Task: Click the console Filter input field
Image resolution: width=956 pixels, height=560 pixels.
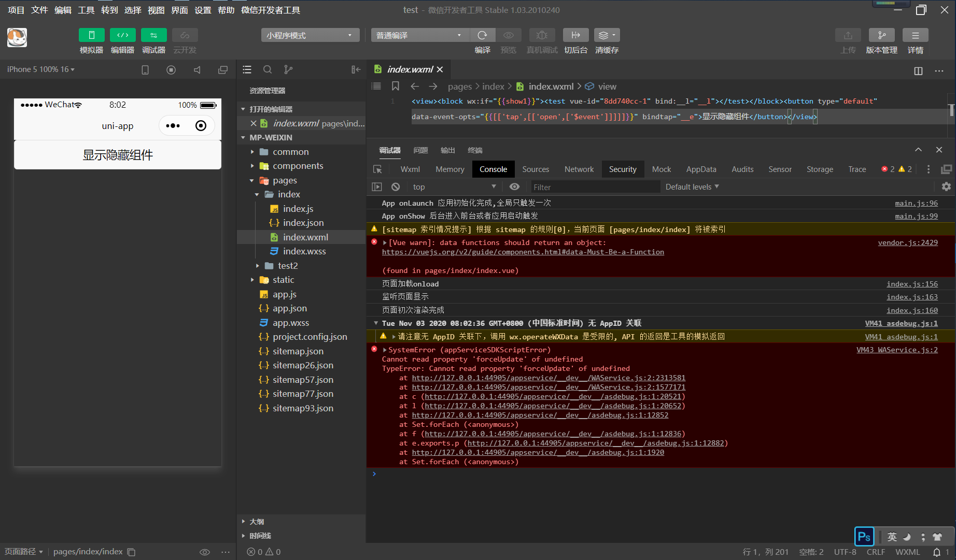Action: pyautogui.click(x=595, y=187)
